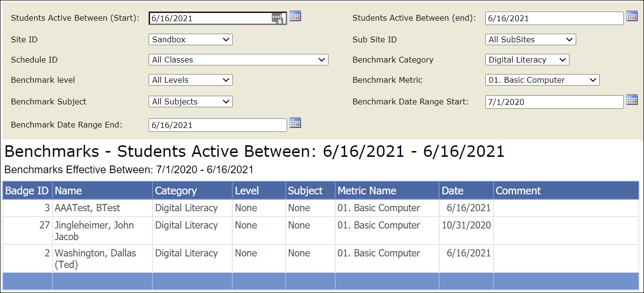Viewport: 644px width, 293px height.
Task: Open the calendar for Students Active Between end
Action: pyautogui.click(x=631, y=16)
